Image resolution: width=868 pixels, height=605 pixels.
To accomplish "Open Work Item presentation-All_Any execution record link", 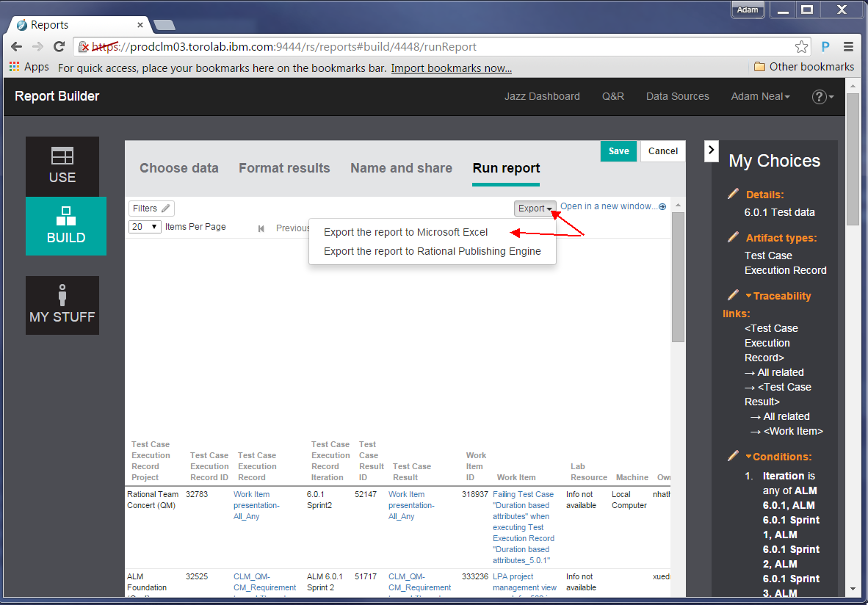I will coord(256,505).
